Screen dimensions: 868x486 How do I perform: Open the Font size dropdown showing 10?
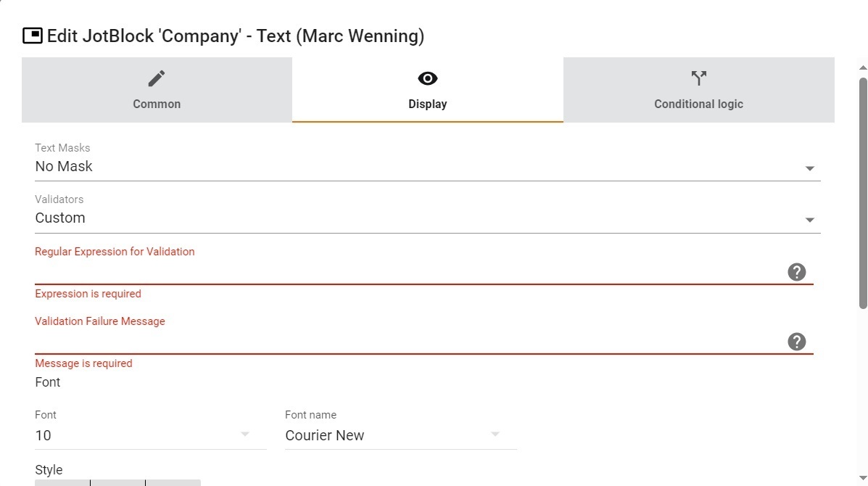[x=151, y=436]
